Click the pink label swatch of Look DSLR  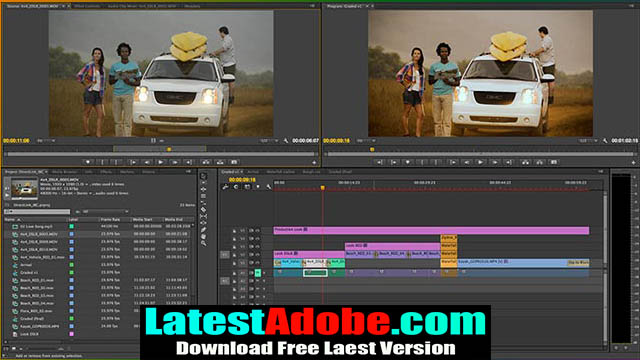click(71, 334)
